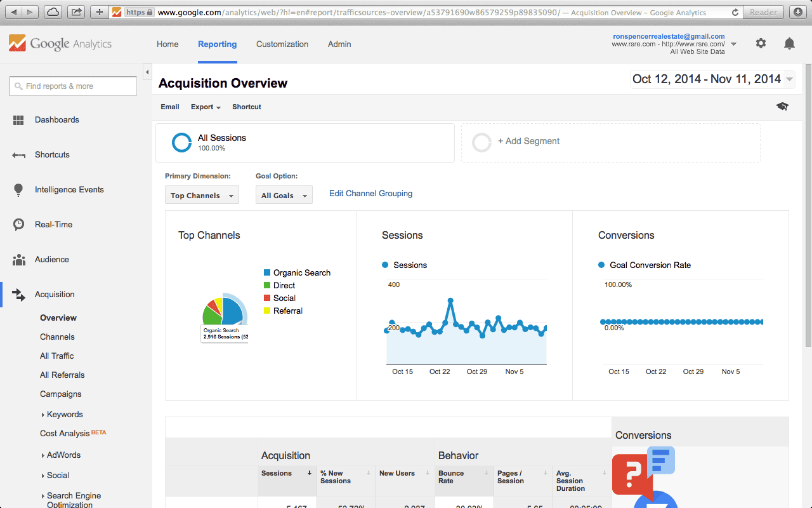The height and width of the screenshot is (508, 812).
Task: Open the All Goals dropdown
Action: (x=284, y=195)
